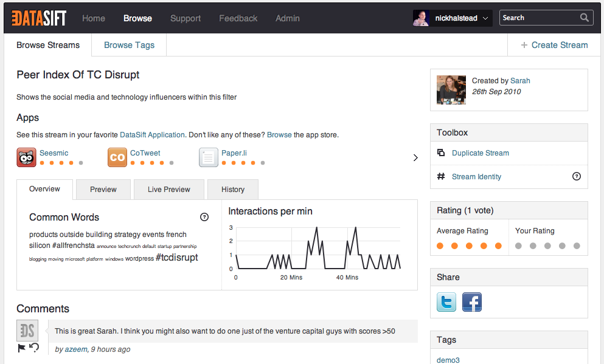
Task: Click the Duplicate Stream icon
Action: [440, 153]
